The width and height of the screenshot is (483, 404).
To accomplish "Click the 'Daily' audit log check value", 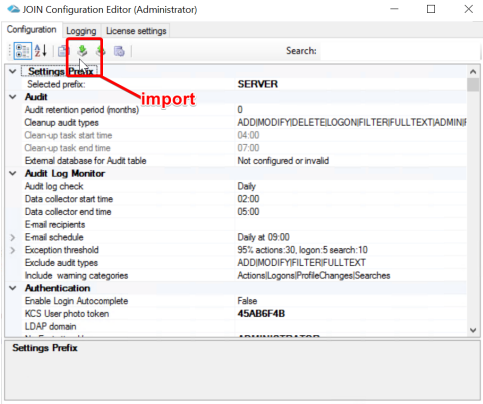I will coord(246,186).
